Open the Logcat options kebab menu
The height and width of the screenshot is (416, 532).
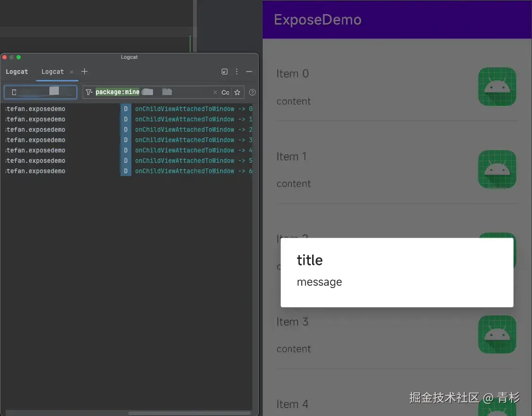pyautogui.click(x=237, y=71)
